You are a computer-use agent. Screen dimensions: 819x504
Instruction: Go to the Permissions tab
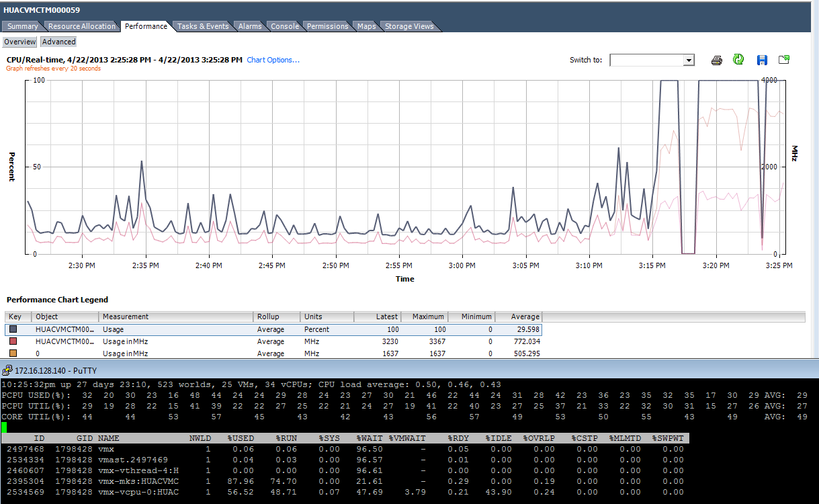tap(327, 26)
